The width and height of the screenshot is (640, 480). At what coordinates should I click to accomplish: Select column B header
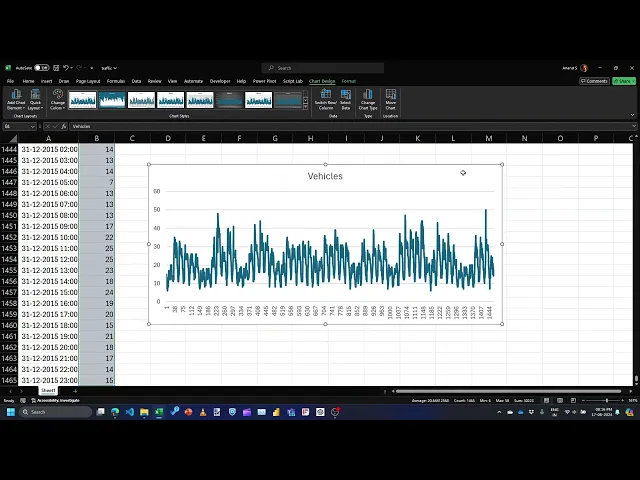click(97, 138)
